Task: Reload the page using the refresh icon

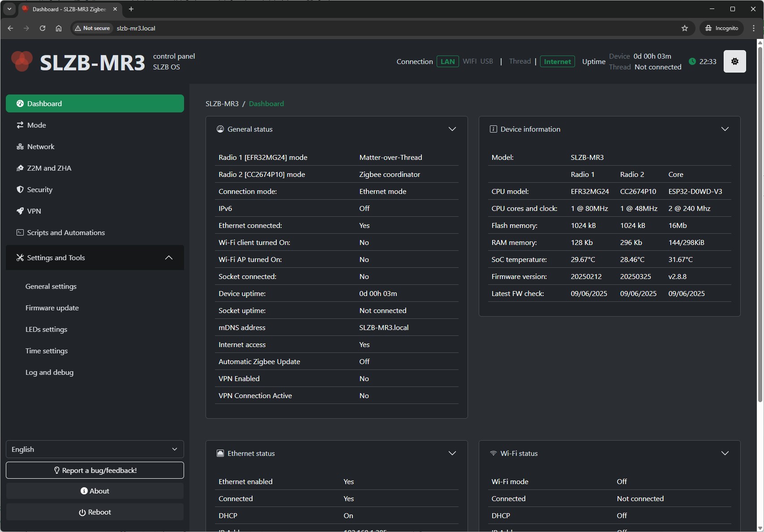Action: pos(43,28)
